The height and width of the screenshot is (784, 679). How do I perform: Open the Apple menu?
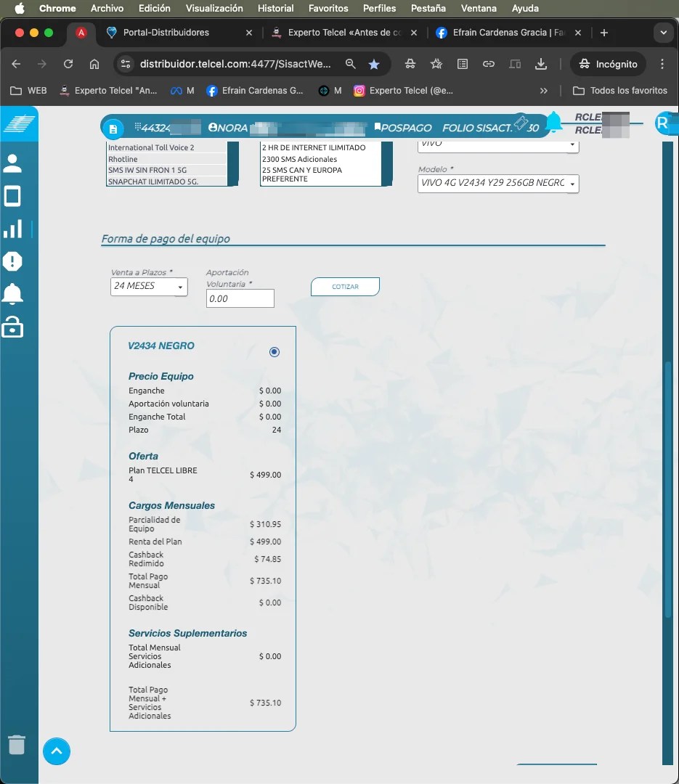click(20, 8)
